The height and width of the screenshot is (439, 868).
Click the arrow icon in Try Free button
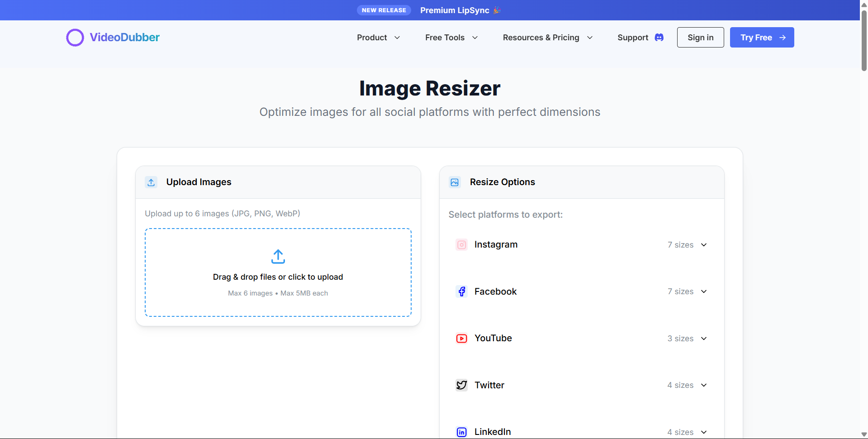coord(783,38)
